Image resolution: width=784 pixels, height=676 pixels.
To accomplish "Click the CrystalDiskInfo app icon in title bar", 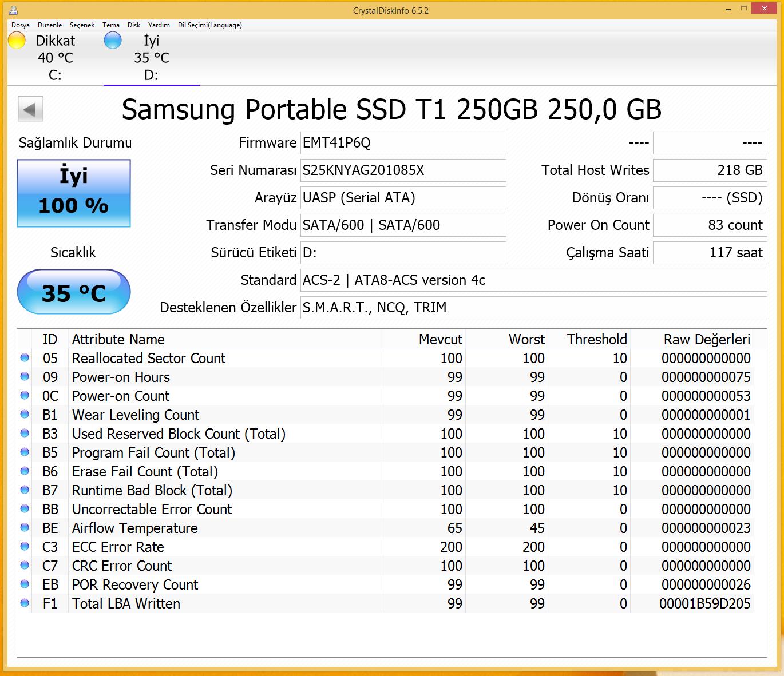I will pyautogui.click(x=13, y=10).
